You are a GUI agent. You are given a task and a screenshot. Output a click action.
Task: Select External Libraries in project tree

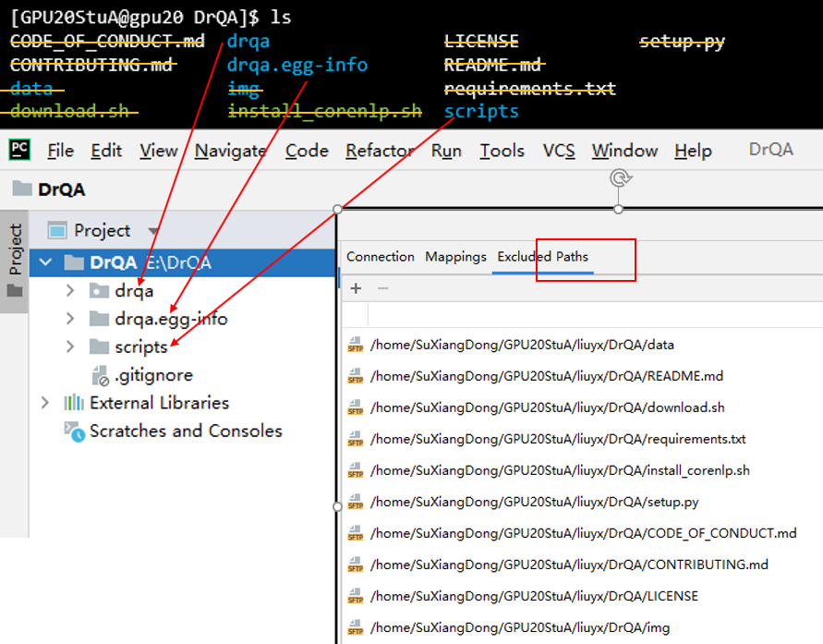160,403
